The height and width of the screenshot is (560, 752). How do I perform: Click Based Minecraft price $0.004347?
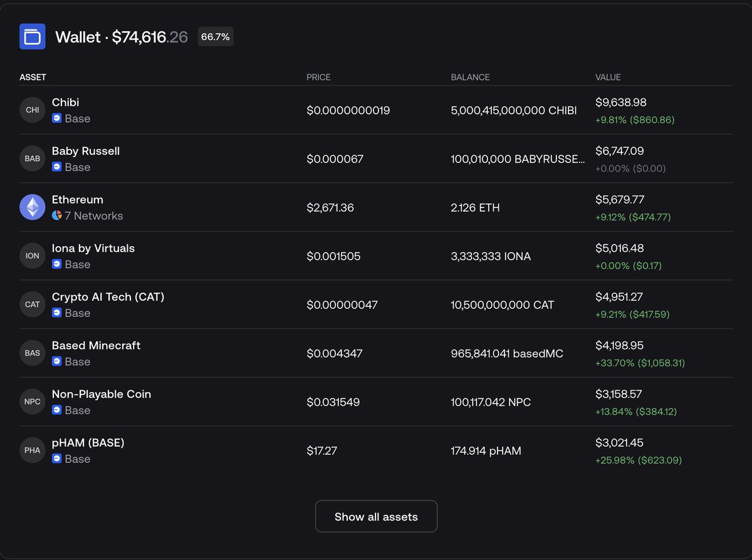point(335,353)
